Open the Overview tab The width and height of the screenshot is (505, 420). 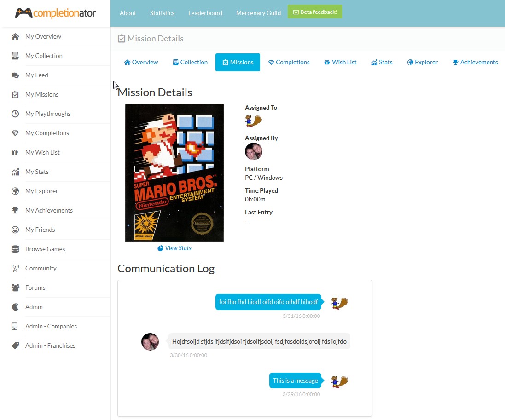point(141,62)
